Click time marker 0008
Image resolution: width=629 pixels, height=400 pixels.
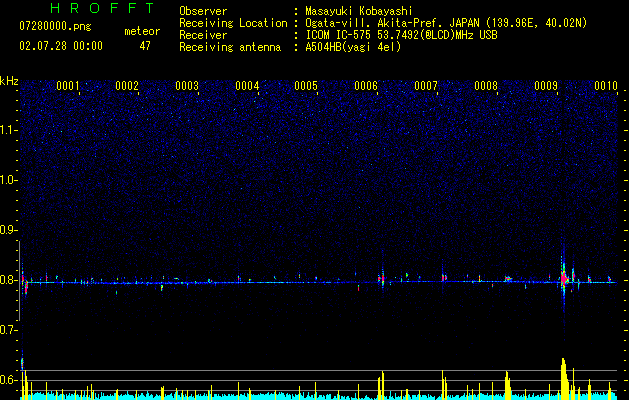[x=486, y=86]
